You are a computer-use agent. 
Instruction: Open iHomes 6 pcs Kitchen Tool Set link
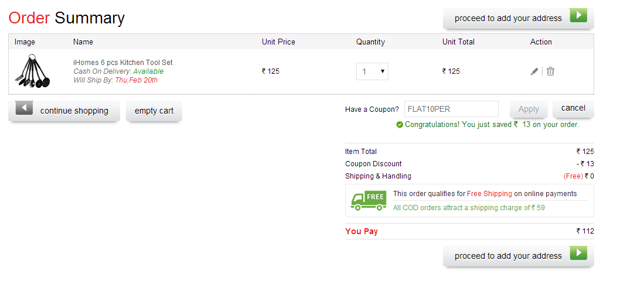click(123, 63)
